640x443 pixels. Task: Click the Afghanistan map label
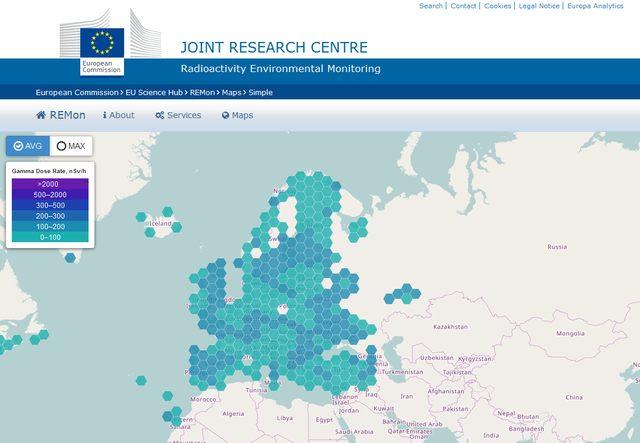pyautogui.click(x=446, y=391)
